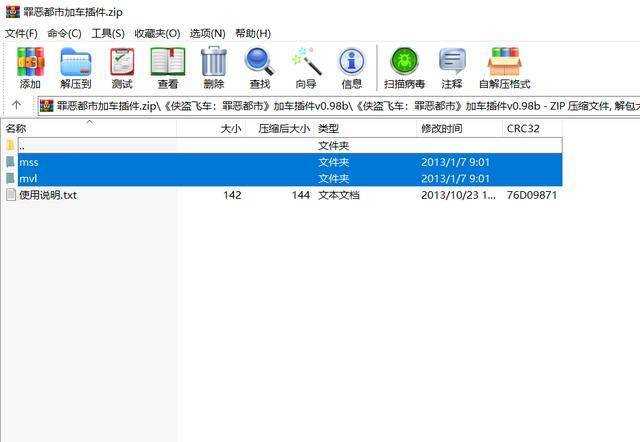Sort by 大小 column header
Image resolution: width=640 pixels, height=442 pixels.
pyautogui.click(x=210, y=129)
